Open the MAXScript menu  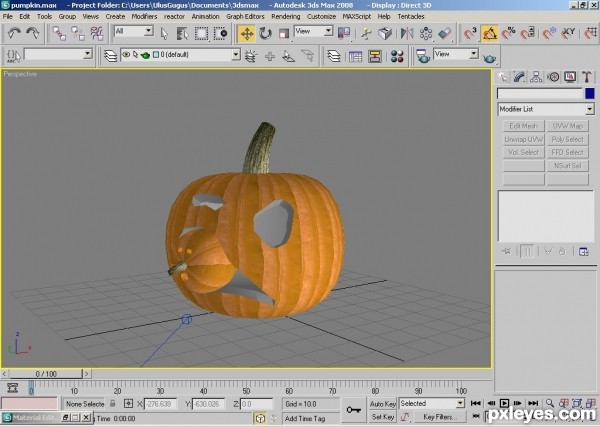coord(357,16)
